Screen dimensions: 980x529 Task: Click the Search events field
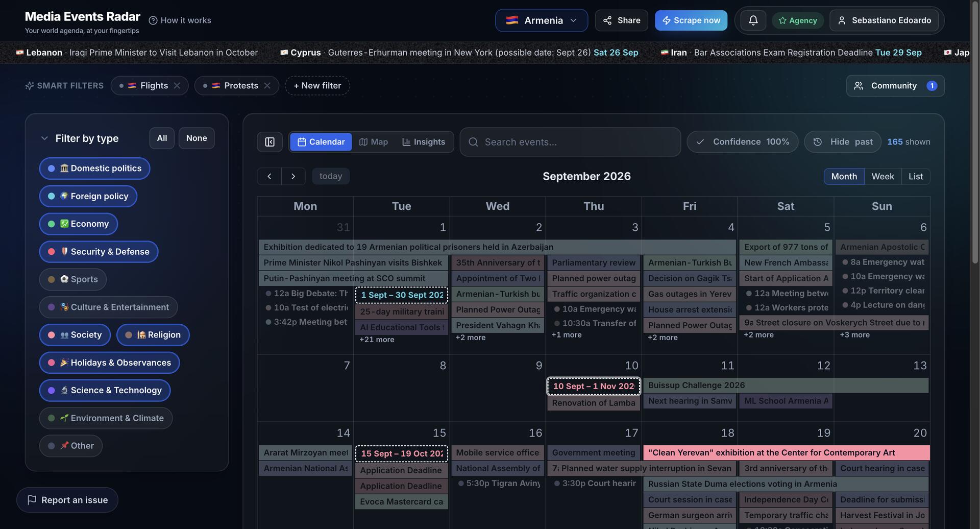570,142
